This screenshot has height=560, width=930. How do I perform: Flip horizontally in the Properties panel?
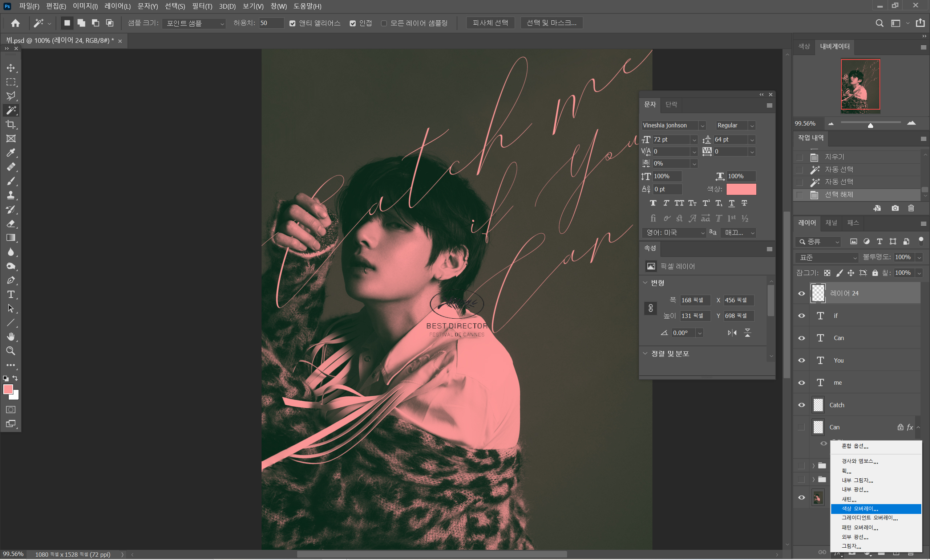pyautogui.click(x=732, y=332)
